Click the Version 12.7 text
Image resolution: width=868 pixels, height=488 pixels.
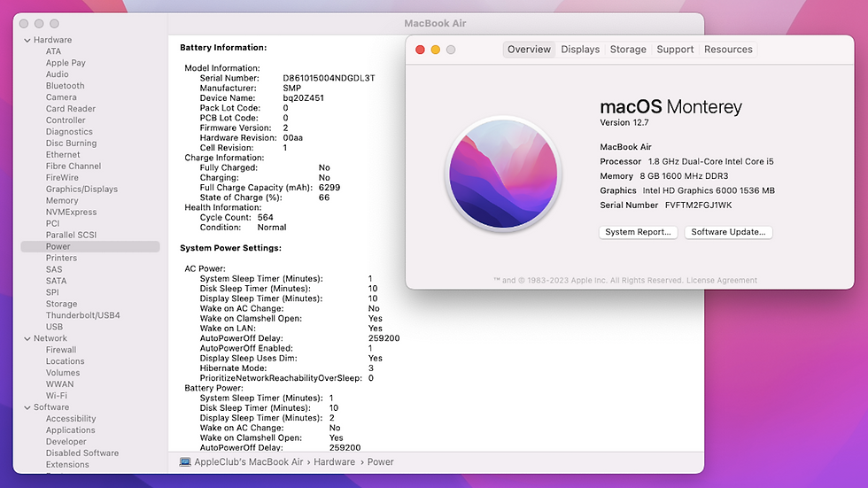pos(624,123)
